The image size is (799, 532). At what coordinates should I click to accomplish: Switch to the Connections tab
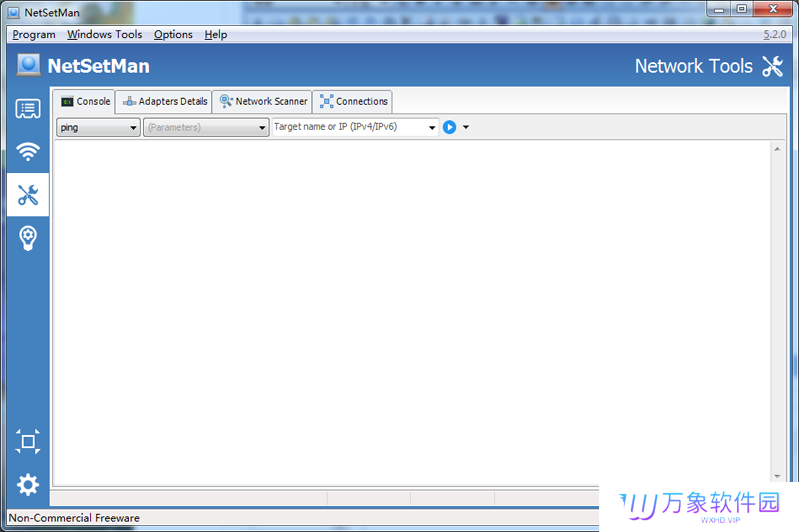point(353,101)
